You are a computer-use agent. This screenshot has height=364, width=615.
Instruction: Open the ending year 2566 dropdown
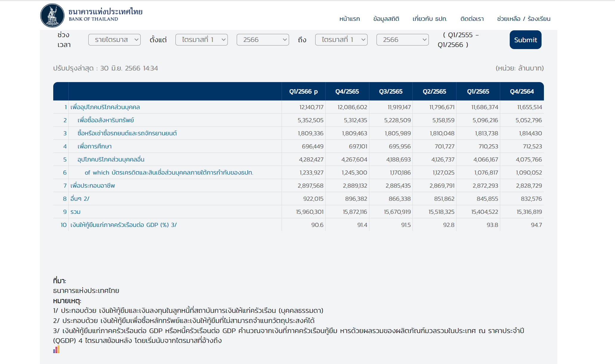402,40
